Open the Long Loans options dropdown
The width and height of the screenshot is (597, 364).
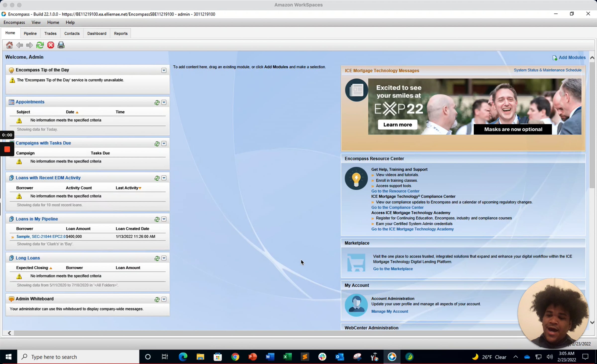pos(164,258)
